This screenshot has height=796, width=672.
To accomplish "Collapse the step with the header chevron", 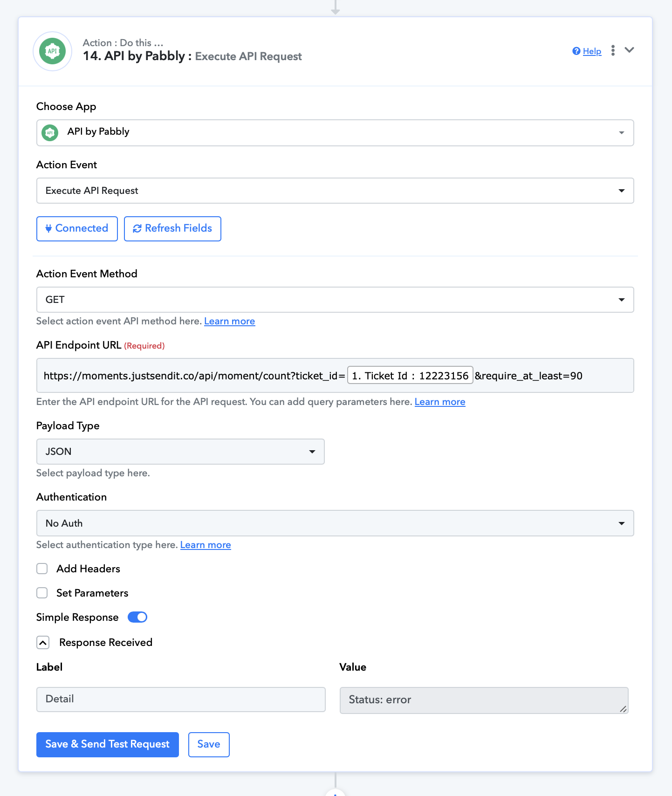I will 629,50.
